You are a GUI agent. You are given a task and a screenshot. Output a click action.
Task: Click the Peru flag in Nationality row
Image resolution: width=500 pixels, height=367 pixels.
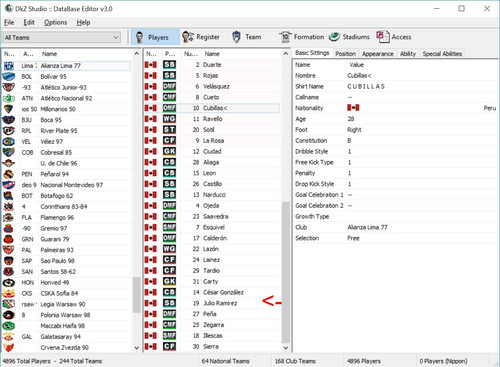pos(353,108)
